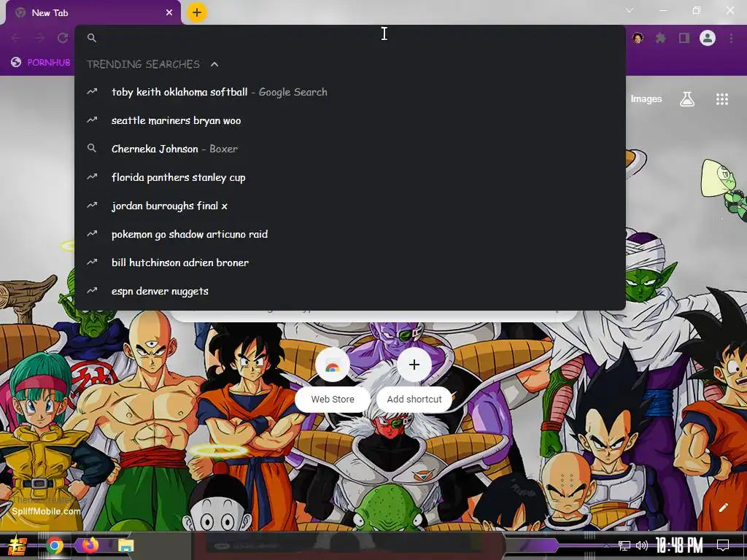
Task: Open the Chrome three-dot menu
Action: 731,38
